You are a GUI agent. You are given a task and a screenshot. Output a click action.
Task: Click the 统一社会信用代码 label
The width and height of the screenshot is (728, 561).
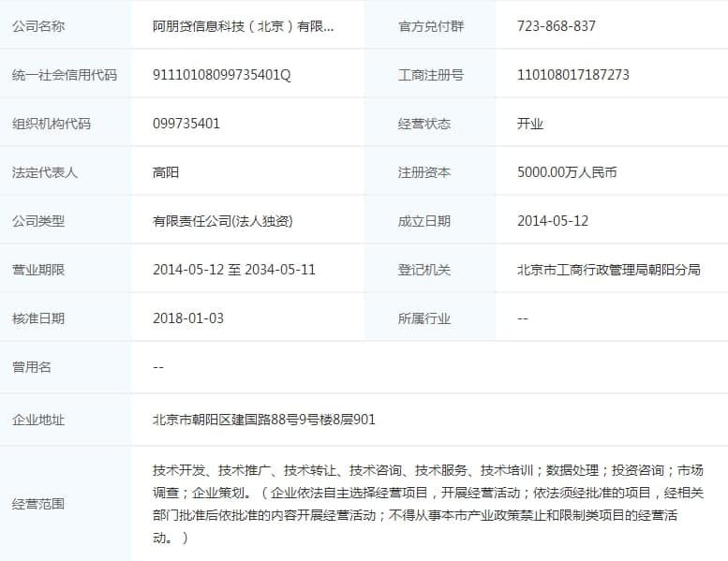[x=65, y=75]
